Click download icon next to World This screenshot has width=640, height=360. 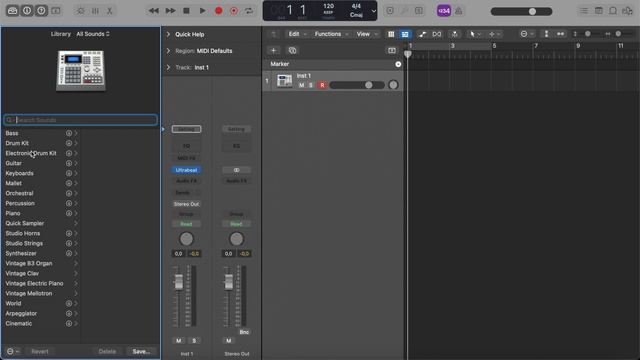[69, 303]
